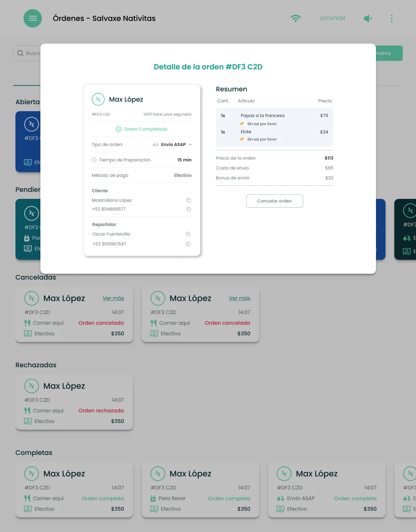The width and height of the screenshot is (416, 532).
Task: Open the completed Envío ASAP order card
Action: pos(327,490)
